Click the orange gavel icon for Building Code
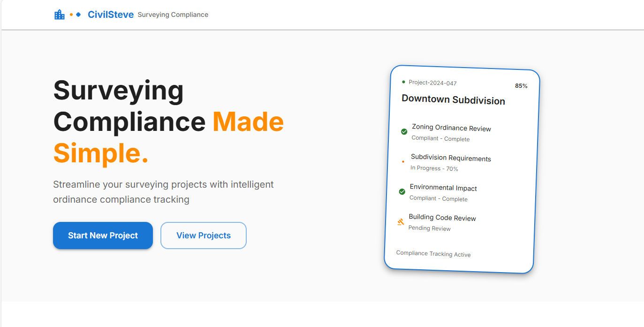644x327 pixels. [x=401, y=222]
